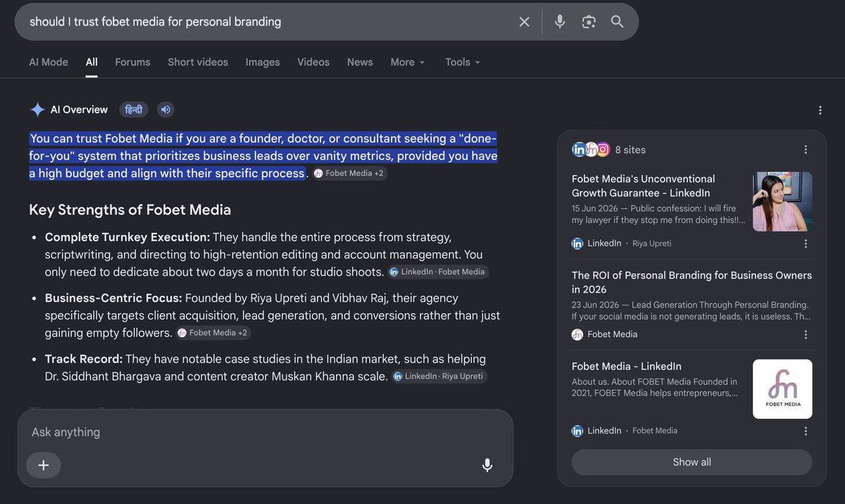845x504 pixels.
Task: Open Google Lens image search icon
Action: 589,22
